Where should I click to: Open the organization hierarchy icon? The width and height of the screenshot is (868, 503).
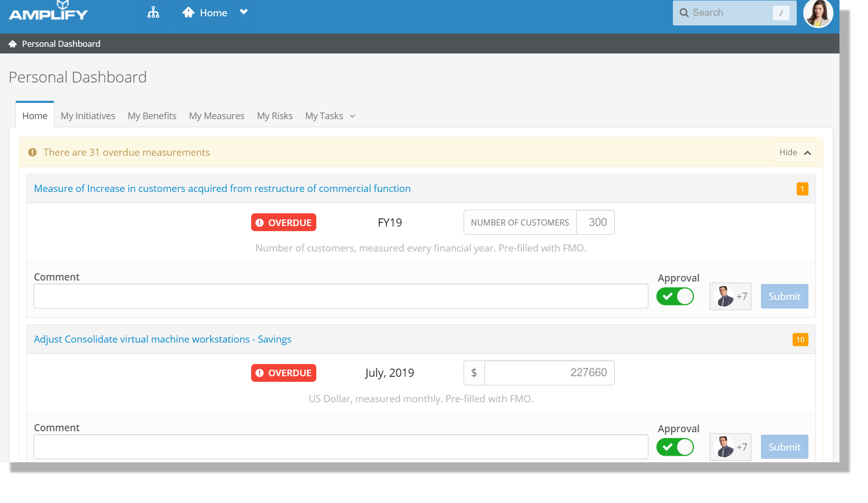tap(153, 13)
